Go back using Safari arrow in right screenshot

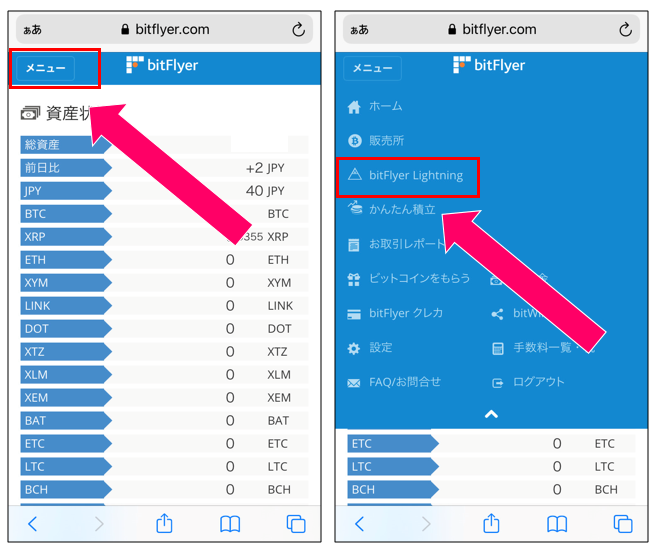coord(360,524)
